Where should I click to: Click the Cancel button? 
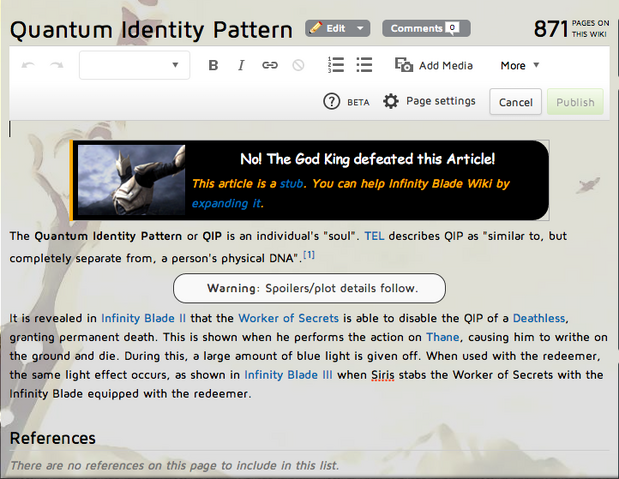click(516, 102)
